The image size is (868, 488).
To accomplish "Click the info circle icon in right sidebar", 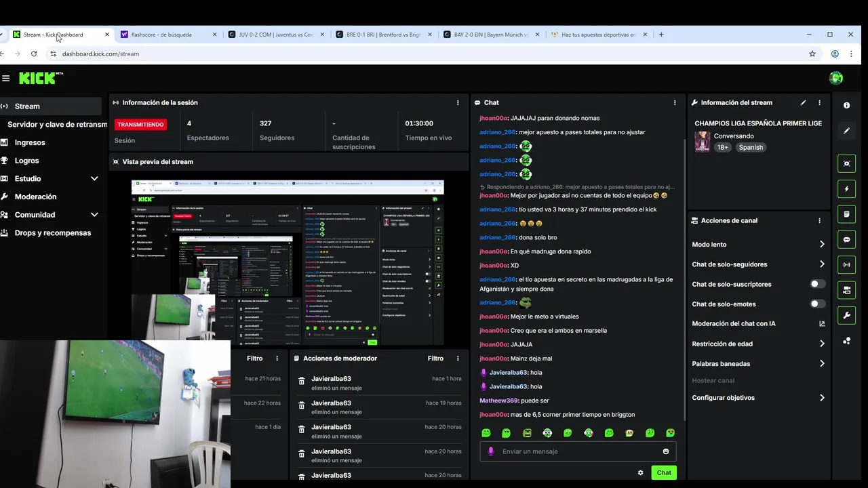I will (x=846, y=106).
